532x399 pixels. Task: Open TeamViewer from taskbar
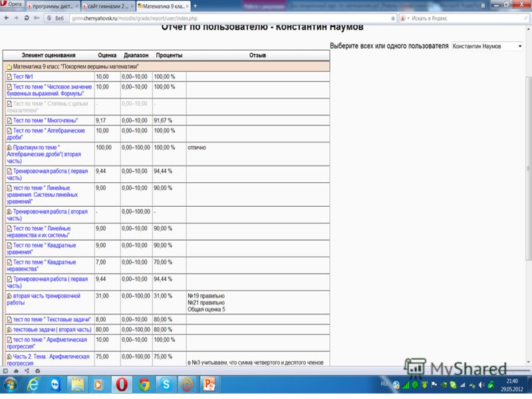(55, 385)
